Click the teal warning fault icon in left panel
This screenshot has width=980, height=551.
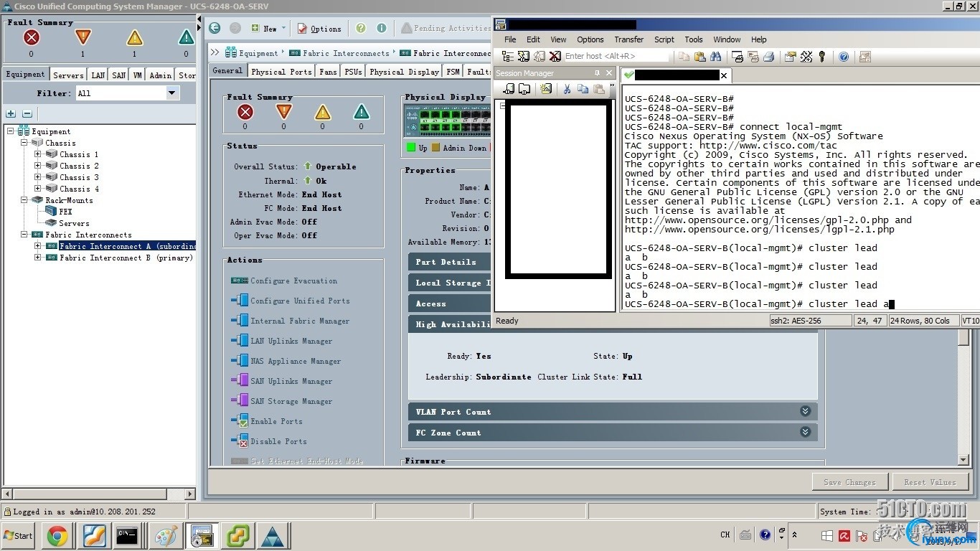pyautogui.click(x=186, y=37)
